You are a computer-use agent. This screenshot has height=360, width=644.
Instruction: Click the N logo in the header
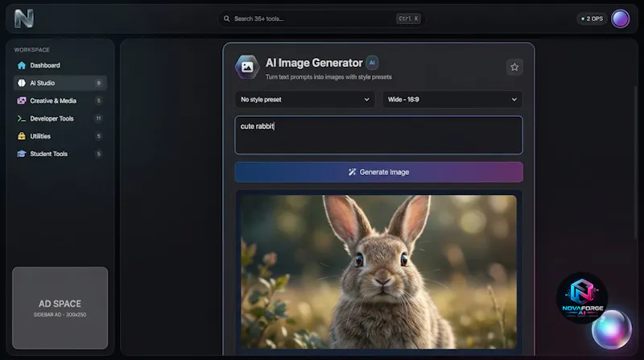pos(24,19)
